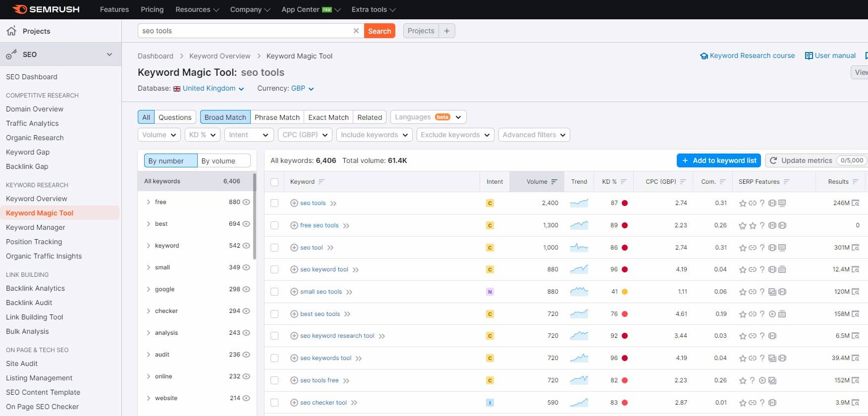868x416 pixels.
Task: Open Include keywords dropdown
Action: [x=374, y=135]
